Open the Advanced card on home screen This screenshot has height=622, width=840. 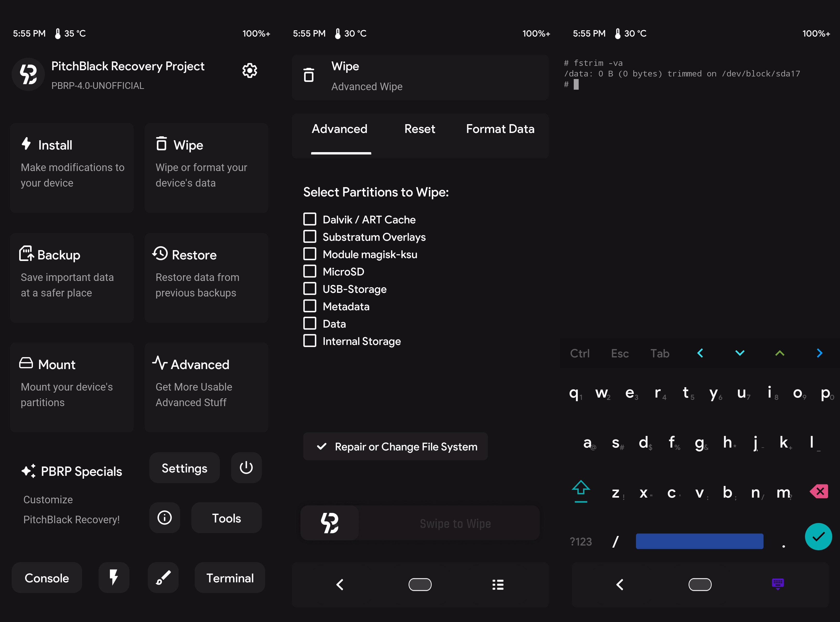coord(206,387)
